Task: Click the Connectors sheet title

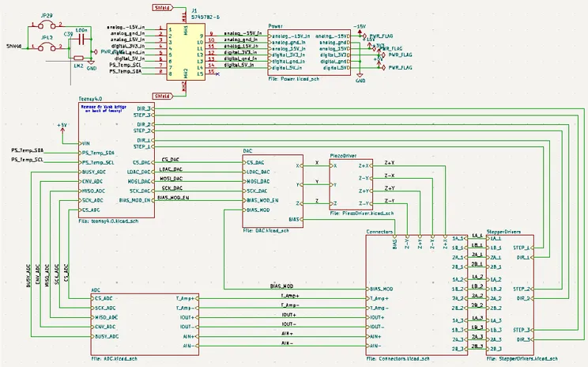Action: pyautogui.click(x=381, y=231)
